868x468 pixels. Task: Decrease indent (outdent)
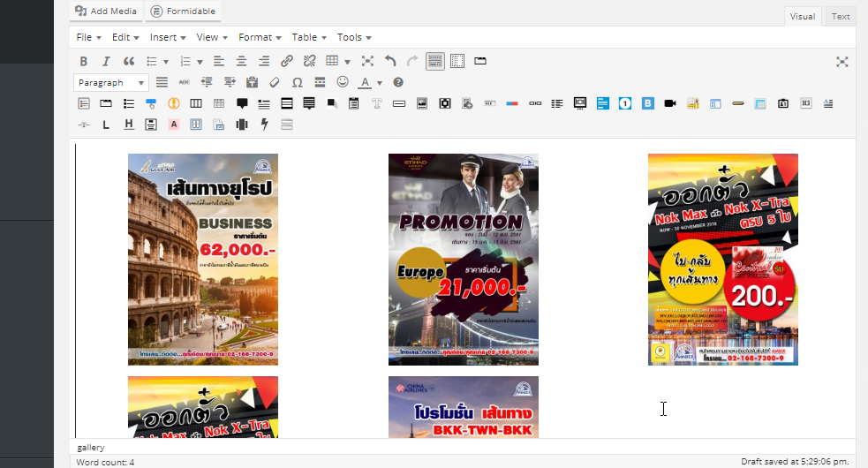coord(207,82)
